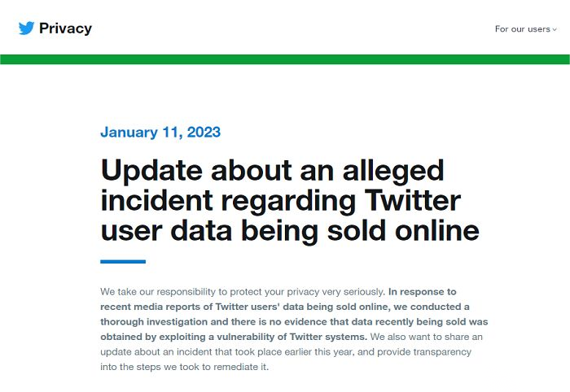Open the Privacy site title link
Viewport: 570px width, 392px height.
(x=65, y=28)
